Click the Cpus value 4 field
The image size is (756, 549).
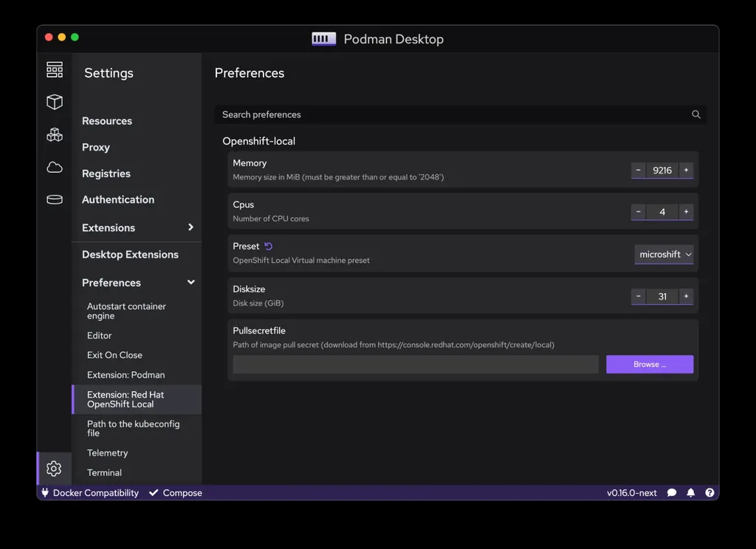click(x=662, y=212)
